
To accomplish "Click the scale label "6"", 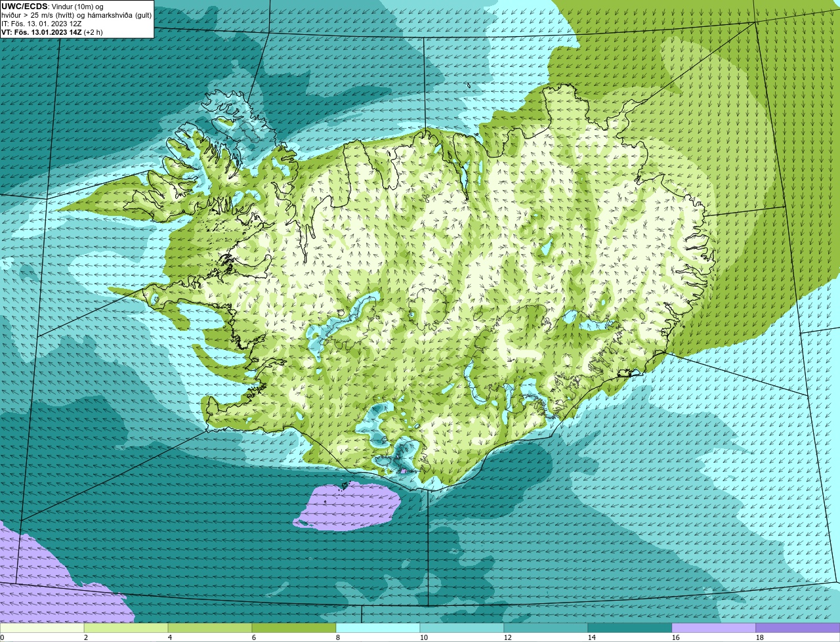I will point(254,637).
